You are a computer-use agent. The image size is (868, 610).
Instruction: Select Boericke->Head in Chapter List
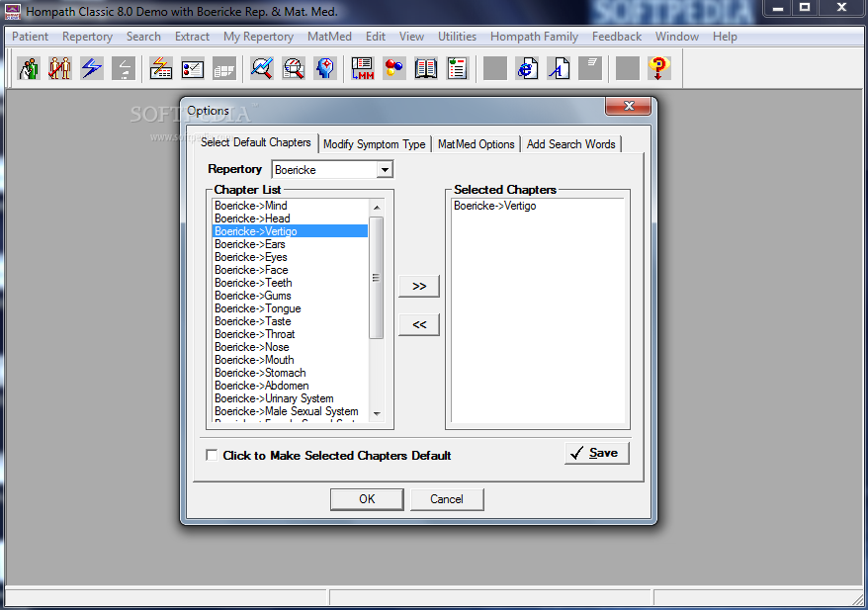click(290, 218)
